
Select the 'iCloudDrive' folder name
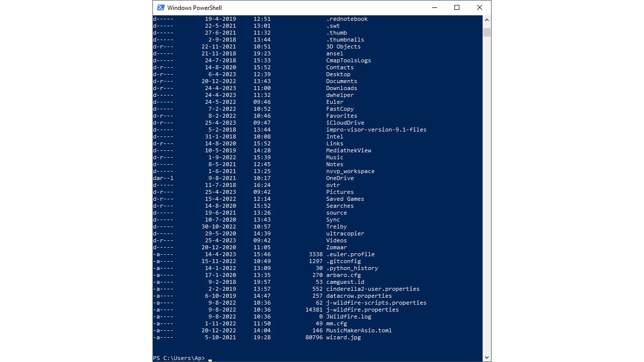(345, 123)
